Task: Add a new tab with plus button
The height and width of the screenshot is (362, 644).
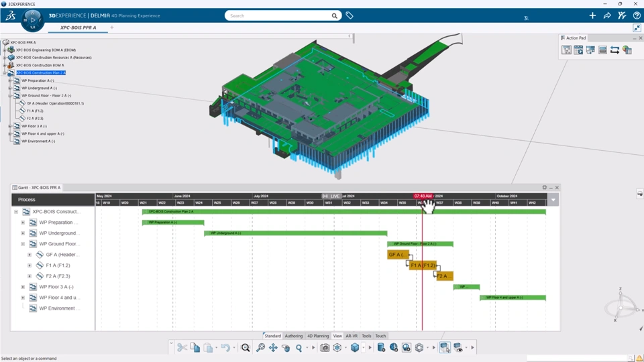Action: point(112,27)
